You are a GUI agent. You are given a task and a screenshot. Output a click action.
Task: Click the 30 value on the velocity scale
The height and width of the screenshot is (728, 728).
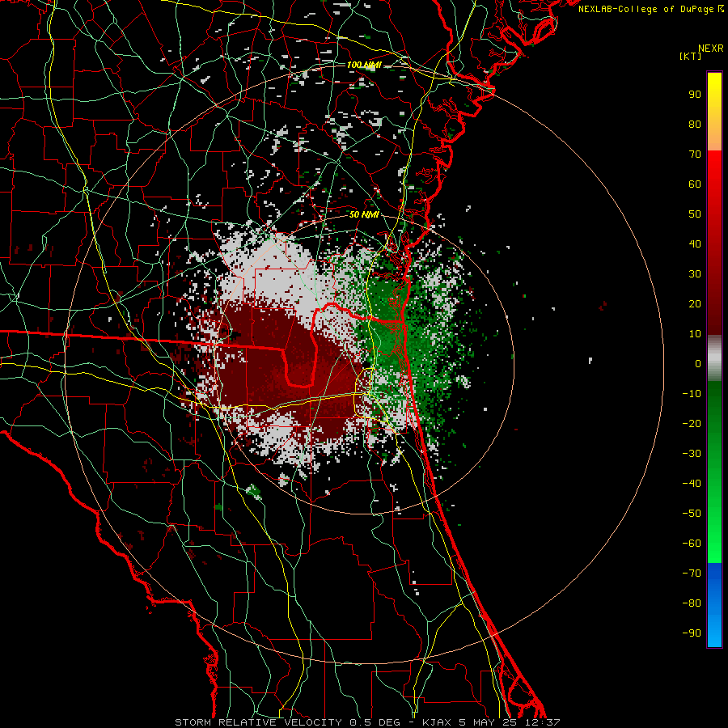point(695,274)
